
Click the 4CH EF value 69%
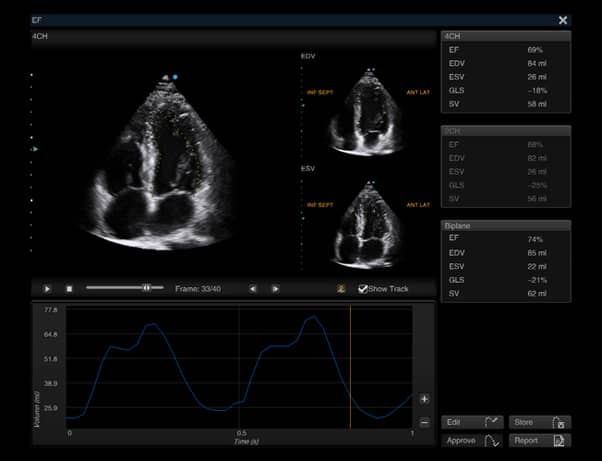point(535,50)
